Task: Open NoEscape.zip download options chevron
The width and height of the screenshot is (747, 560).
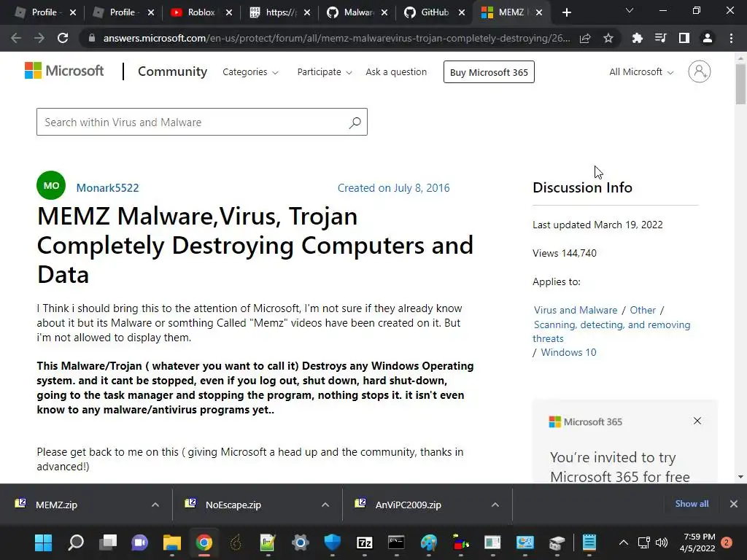Action: coord(325,505)
